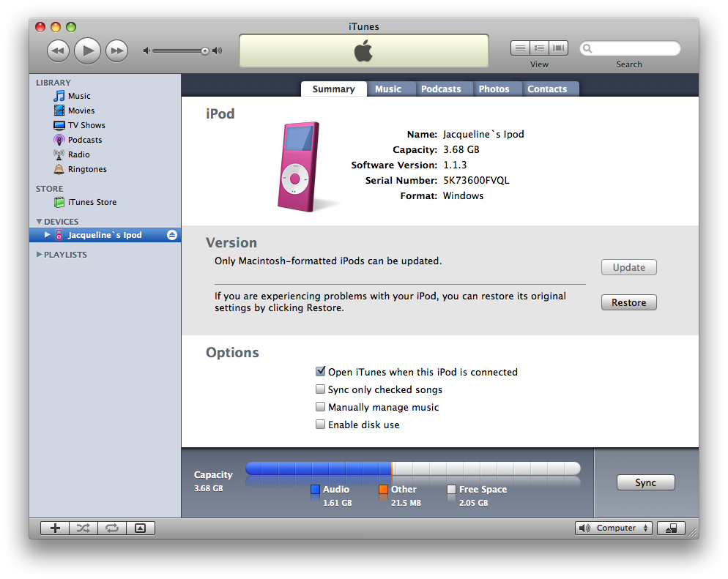Toggle shuffle mode
This screenshot has width=728, height=579.
[83, 528]
